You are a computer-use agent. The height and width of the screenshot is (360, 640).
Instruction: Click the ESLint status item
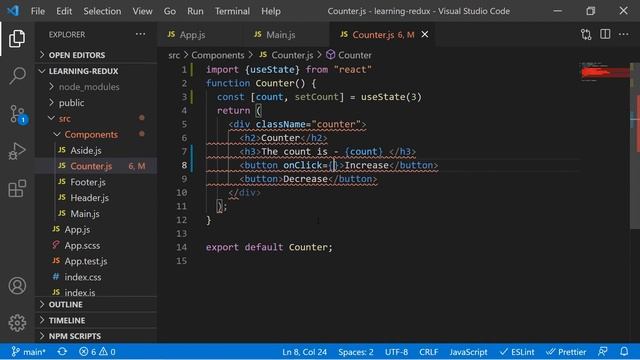click(517, 351)
